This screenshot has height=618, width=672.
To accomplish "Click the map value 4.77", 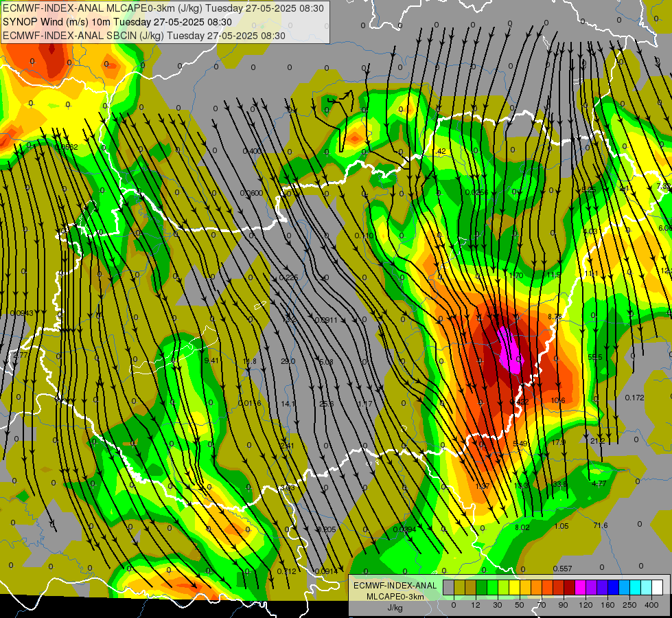I will 599,483.
